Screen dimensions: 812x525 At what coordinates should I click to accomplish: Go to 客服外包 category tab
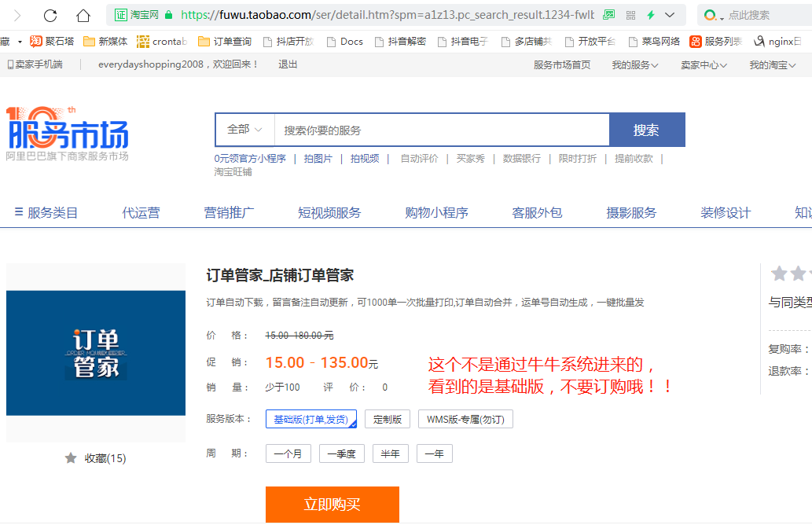(x=537, y=212)
